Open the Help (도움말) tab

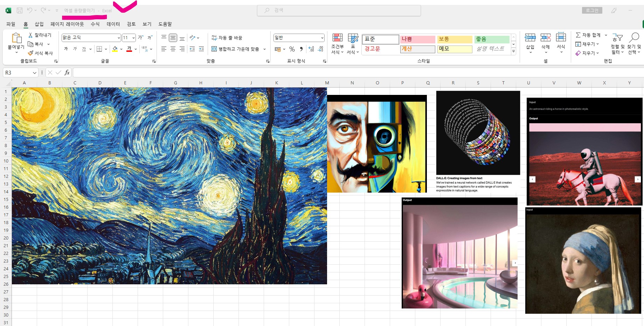point(165,24)
